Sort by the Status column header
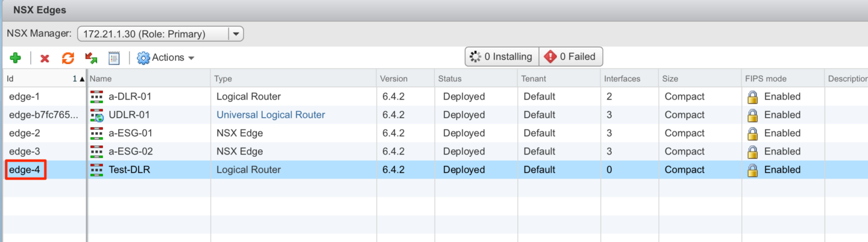868x242 pixels. tap(476, 78)
